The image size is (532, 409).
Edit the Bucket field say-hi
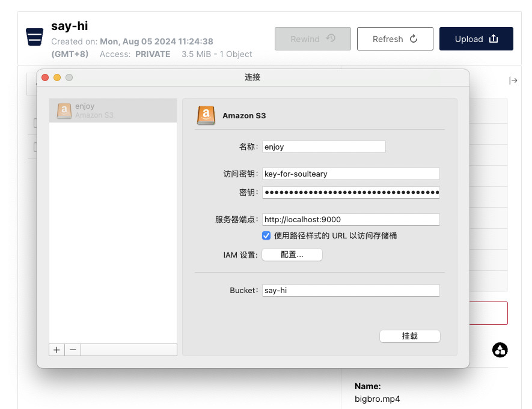[351, 291]
